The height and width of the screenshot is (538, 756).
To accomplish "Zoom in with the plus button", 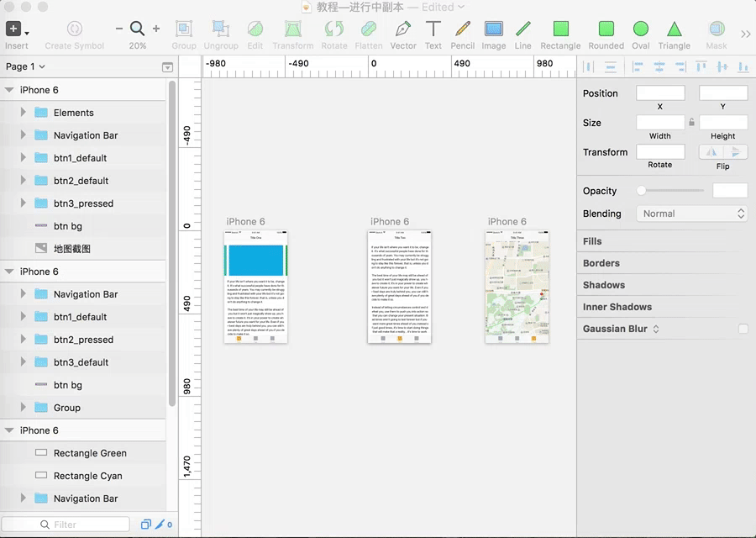I will tap(156, 29).
